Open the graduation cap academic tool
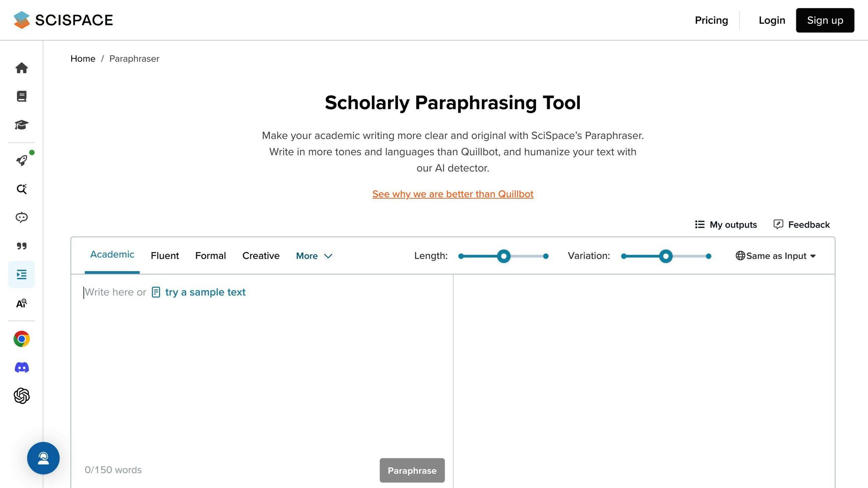Viewport: 868px width, 488px height. point(21,125)
